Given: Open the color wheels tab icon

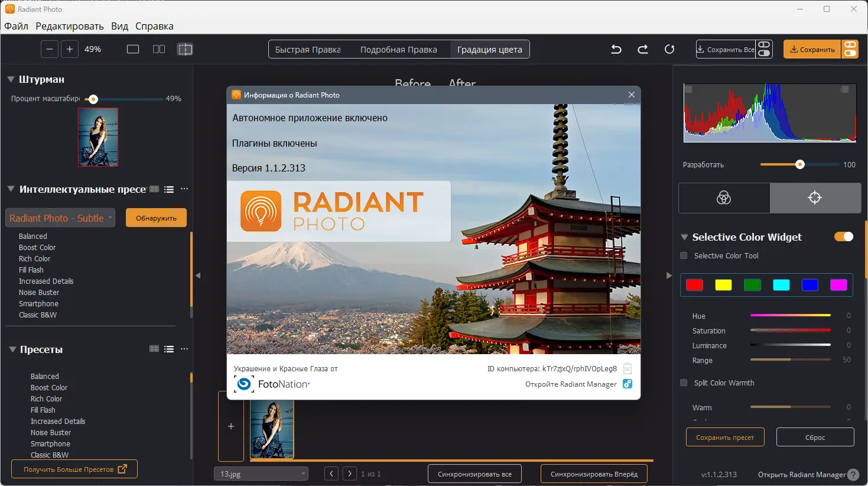Looking at the screenshot, I should (x=724, y=198).
